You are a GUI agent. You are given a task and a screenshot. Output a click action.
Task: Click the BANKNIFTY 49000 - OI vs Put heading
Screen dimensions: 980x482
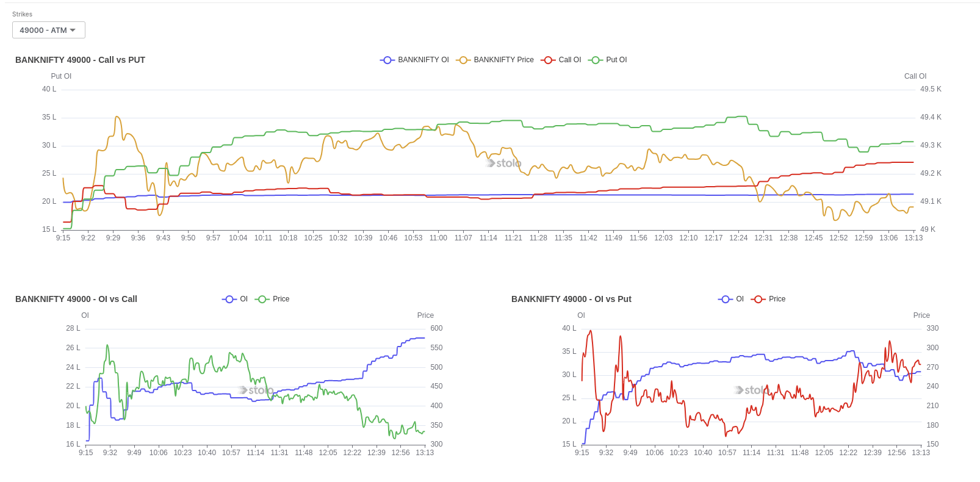pos(571,299)
